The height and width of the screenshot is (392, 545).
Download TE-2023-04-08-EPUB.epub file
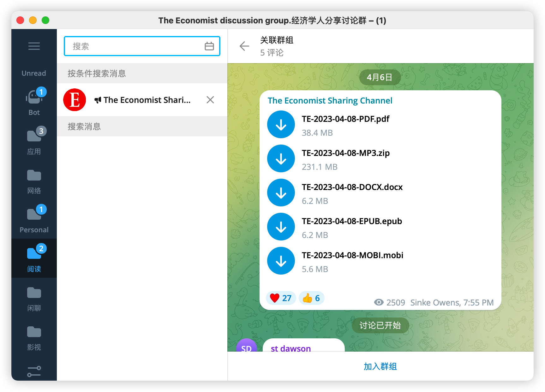pyautogui.click(x=281, y=227)
